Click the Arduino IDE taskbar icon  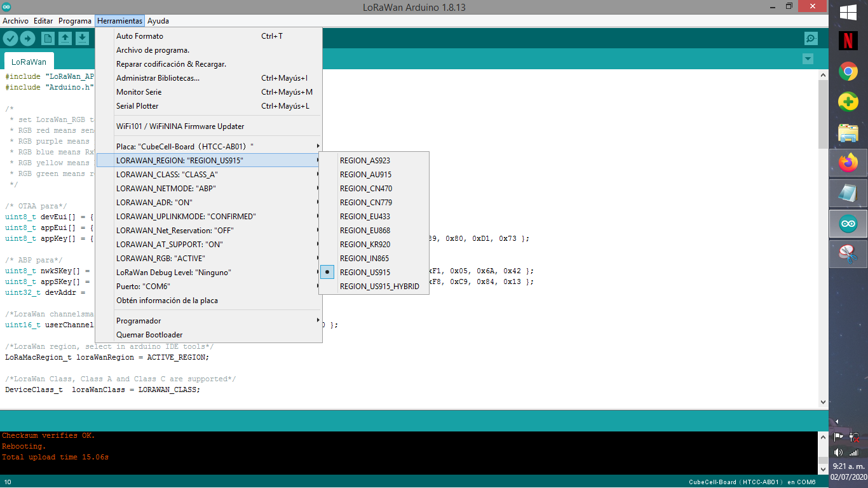tap(848, 224)
